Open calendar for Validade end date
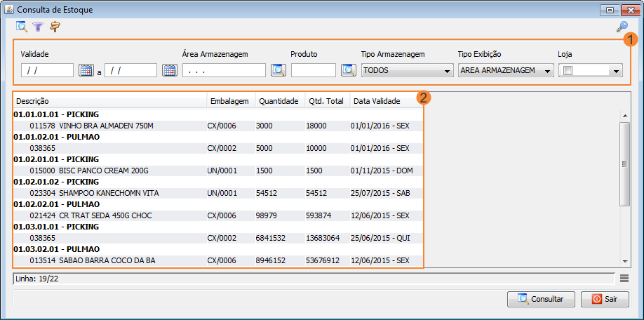Screen dimensions: 644x320 pyautogui.click(x=169, y=70)
